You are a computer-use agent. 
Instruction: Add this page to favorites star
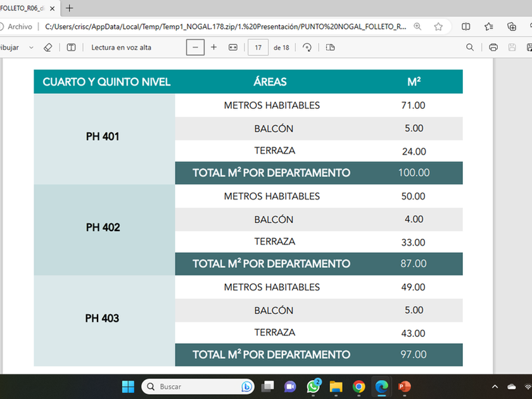coord(438,27)
